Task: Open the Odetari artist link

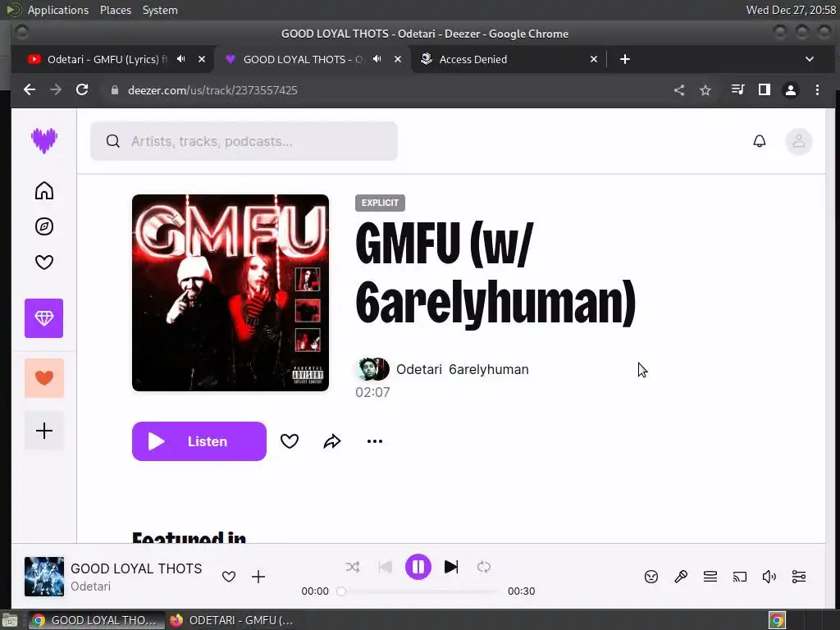Action: (x=419, y=370)
